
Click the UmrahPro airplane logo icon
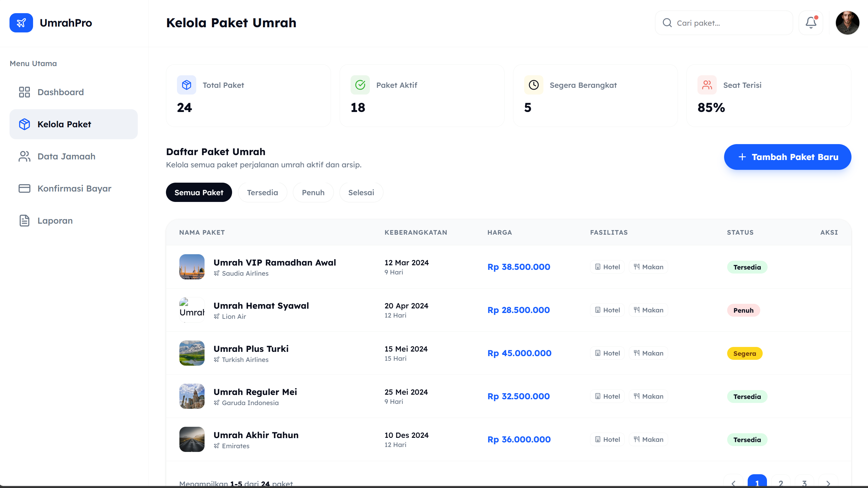(x=21, y=23)
